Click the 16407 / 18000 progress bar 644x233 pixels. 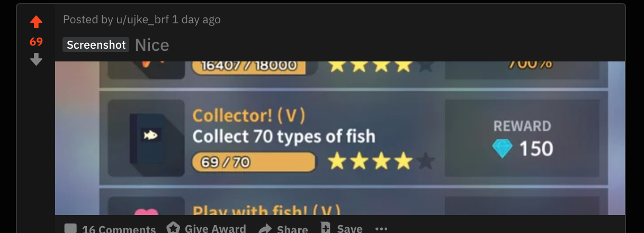[x=249, y=67]
